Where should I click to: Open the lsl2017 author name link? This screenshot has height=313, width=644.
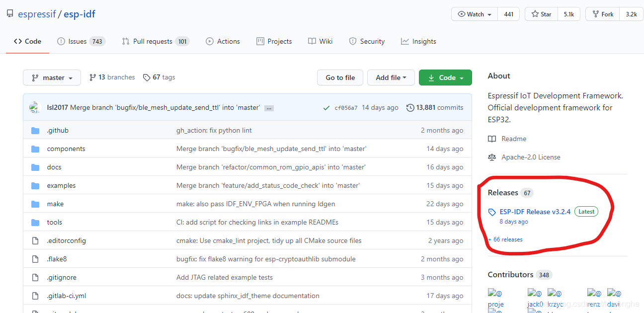57,107
